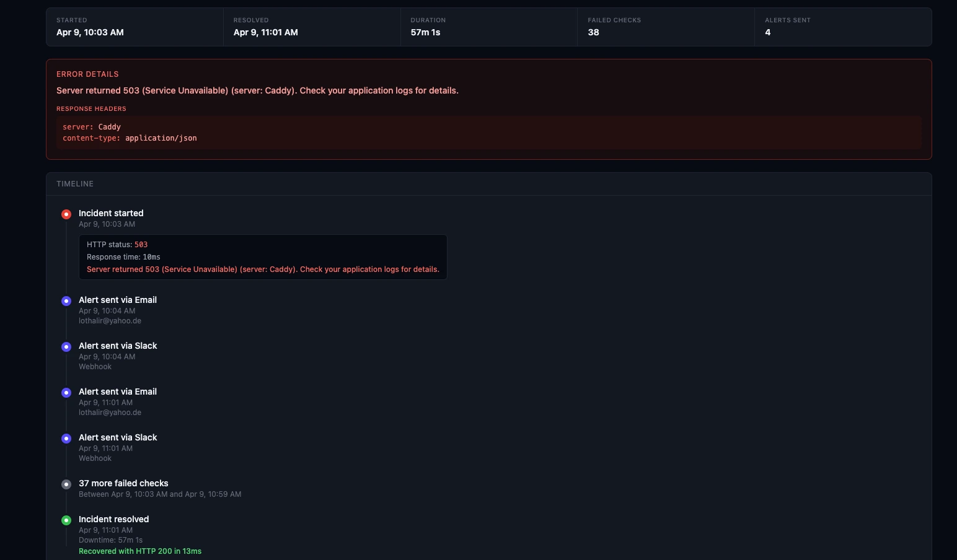Click the Recovered with HTTP 200 text

[x=140, y=551]
